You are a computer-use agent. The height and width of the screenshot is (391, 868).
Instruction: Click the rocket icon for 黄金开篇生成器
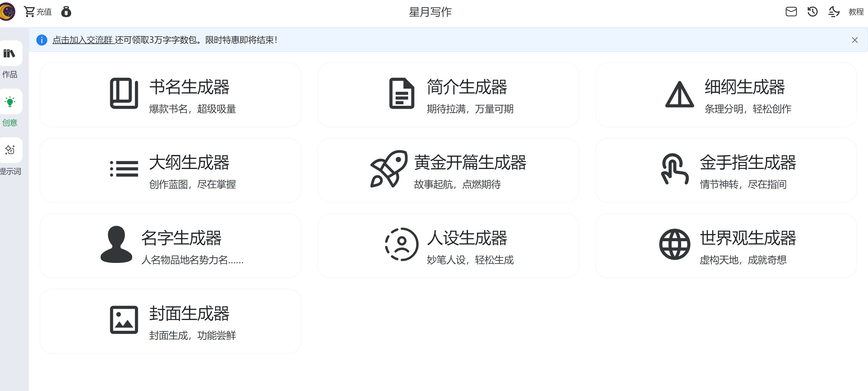(x=389, y=169)
